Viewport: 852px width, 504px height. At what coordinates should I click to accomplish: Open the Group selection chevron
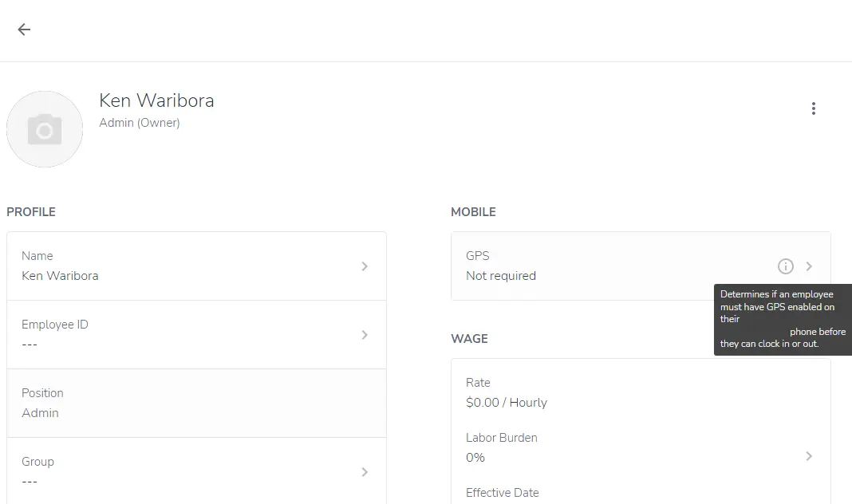tap(365, 471)
